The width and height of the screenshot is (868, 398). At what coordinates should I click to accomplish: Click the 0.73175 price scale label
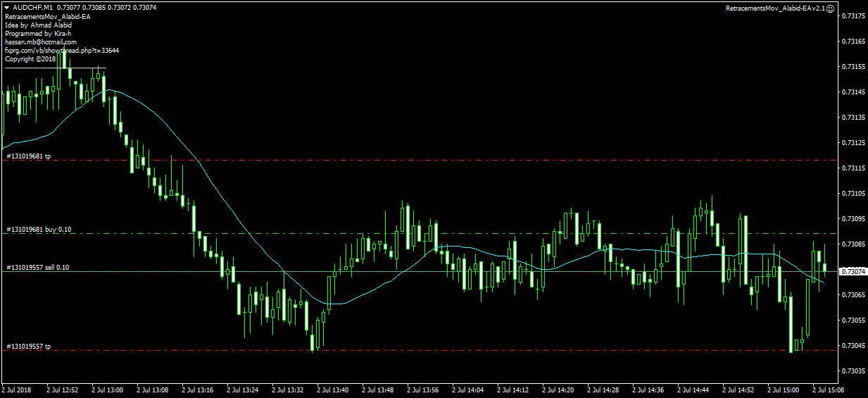pyautogui.click(x=853, y=16)
